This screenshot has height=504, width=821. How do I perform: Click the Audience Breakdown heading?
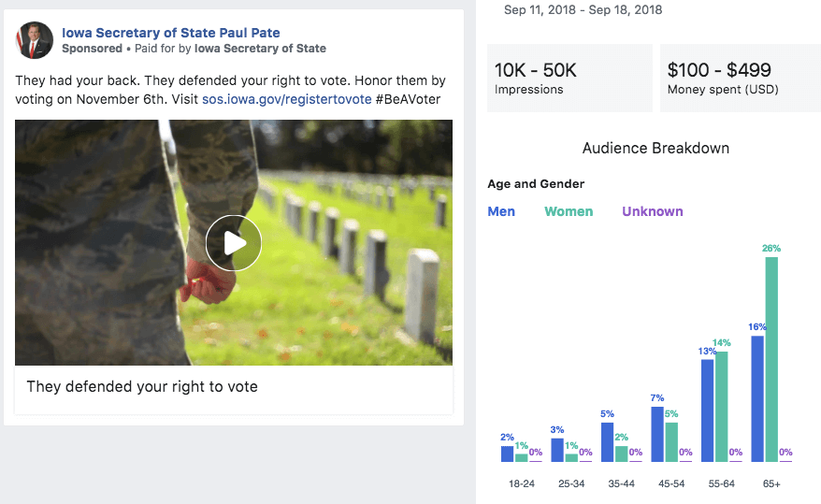click(x=655, y=149)
